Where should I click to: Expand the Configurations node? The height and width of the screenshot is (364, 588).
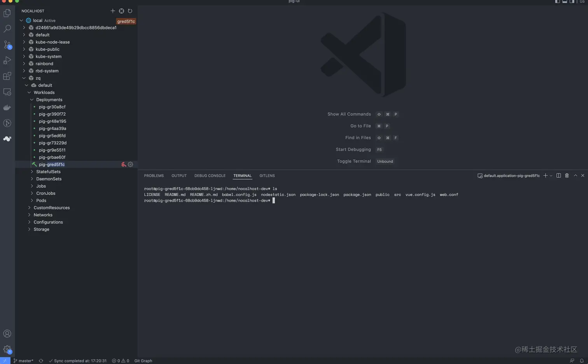tap(29, 222)
